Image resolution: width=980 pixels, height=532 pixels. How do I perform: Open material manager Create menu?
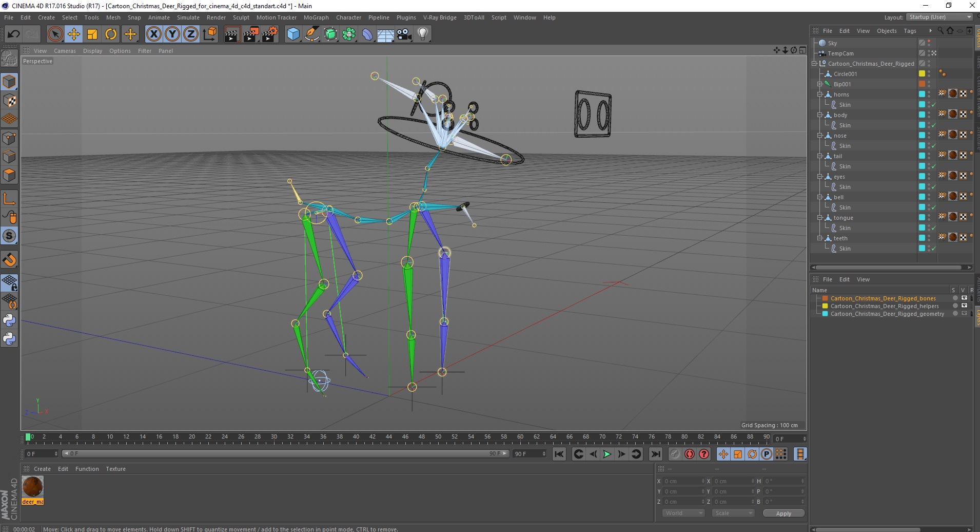(42, 469)
